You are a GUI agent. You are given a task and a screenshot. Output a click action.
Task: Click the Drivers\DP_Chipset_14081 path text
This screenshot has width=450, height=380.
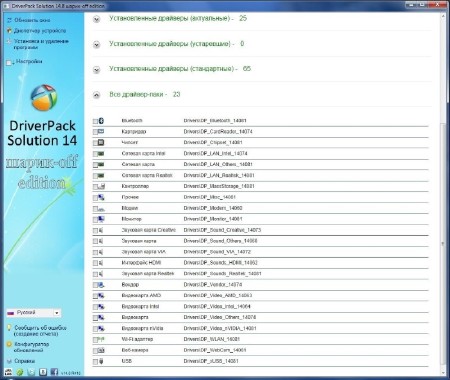(x=213, y=143)
